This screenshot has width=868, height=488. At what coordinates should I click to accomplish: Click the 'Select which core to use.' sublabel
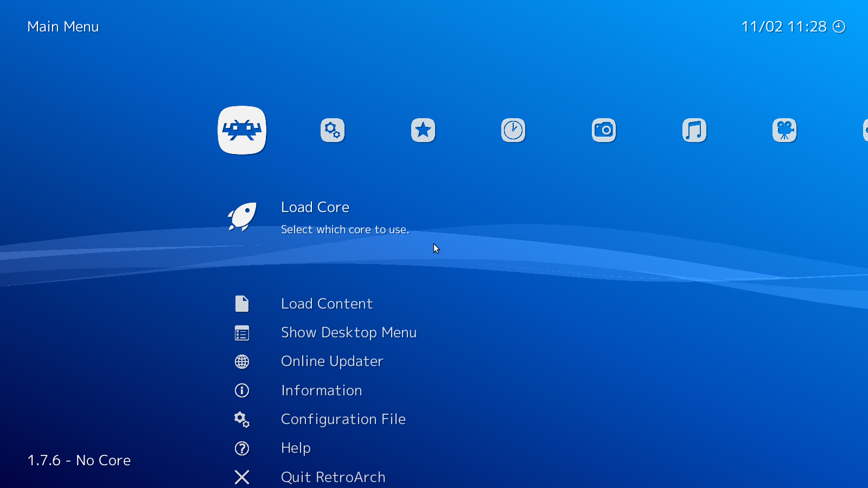coord(345,229)
